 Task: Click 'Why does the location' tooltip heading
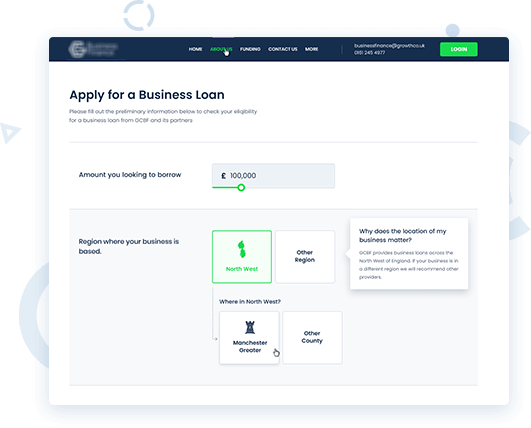(403, 235)
